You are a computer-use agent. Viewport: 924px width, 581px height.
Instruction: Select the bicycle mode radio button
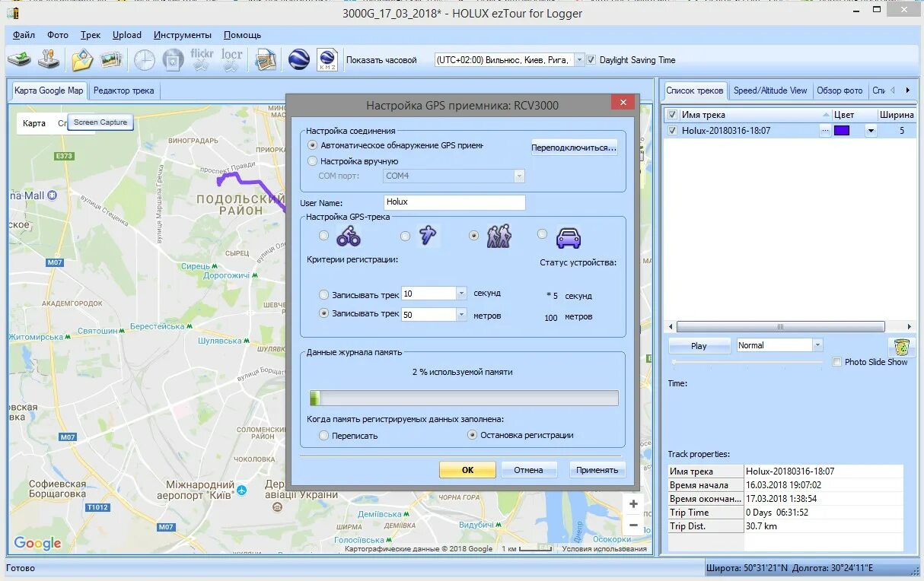(x=324, y=236)
